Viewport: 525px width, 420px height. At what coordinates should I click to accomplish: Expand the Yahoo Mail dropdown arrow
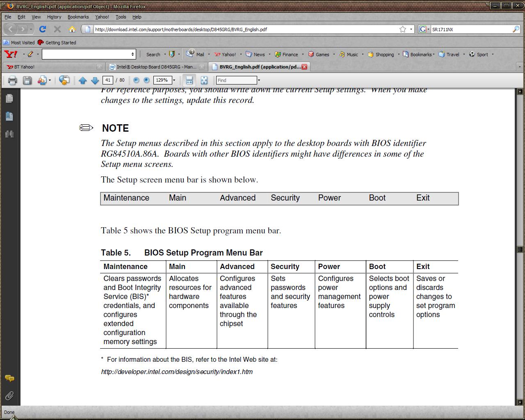(x=209, y=54)
